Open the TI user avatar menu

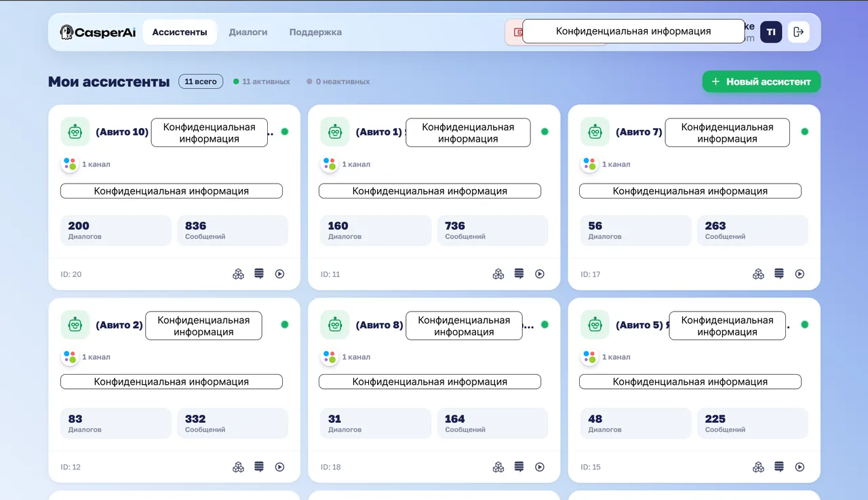tap(771, 32)
